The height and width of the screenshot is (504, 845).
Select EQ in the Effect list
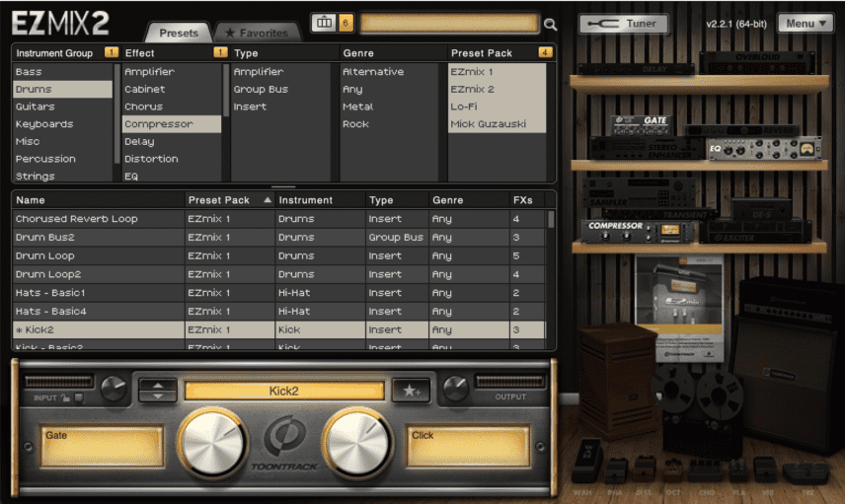point(172,177)
